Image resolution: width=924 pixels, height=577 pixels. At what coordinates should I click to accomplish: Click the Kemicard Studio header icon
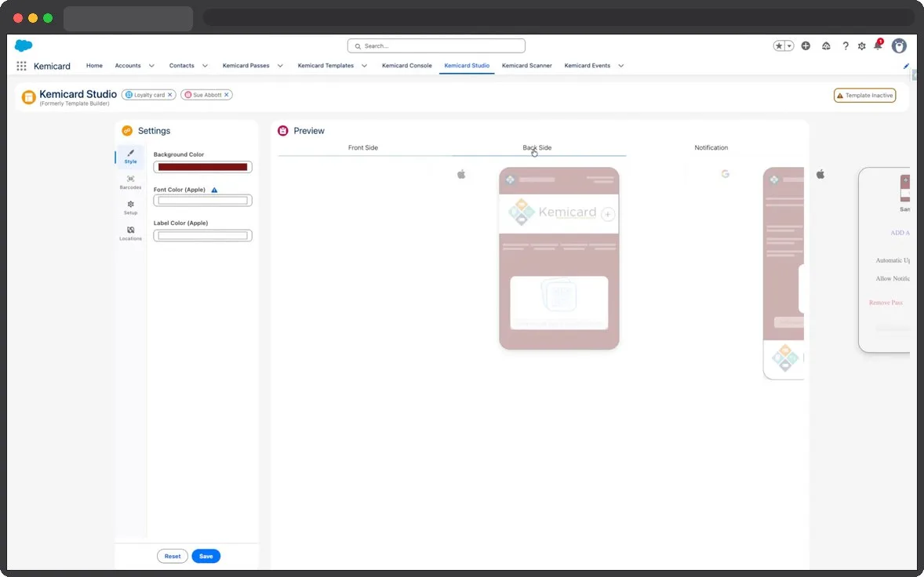point(28,97)
